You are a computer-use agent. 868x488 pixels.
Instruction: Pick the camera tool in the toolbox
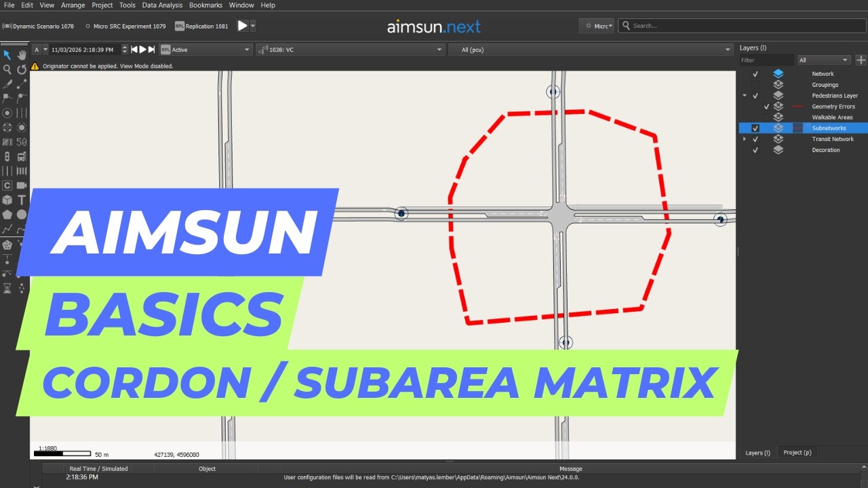pyautogui.click(x=22, y=185)
